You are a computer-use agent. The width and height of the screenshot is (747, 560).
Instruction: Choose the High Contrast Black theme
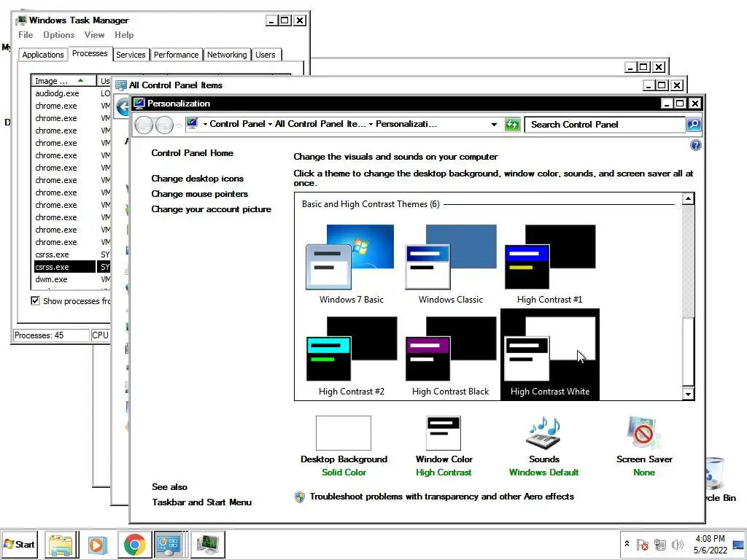(x=450, y=356)
